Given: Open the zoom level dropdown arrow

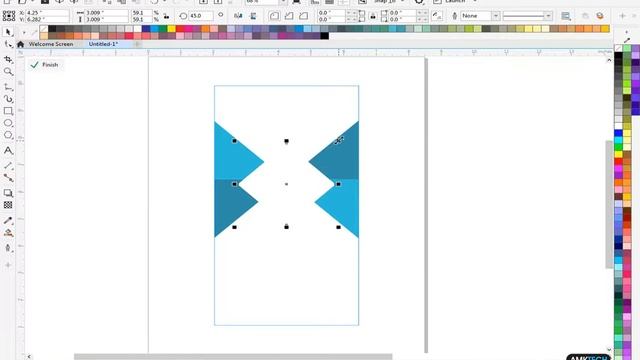Looking at the screenshot, I should tap(282, 2).
